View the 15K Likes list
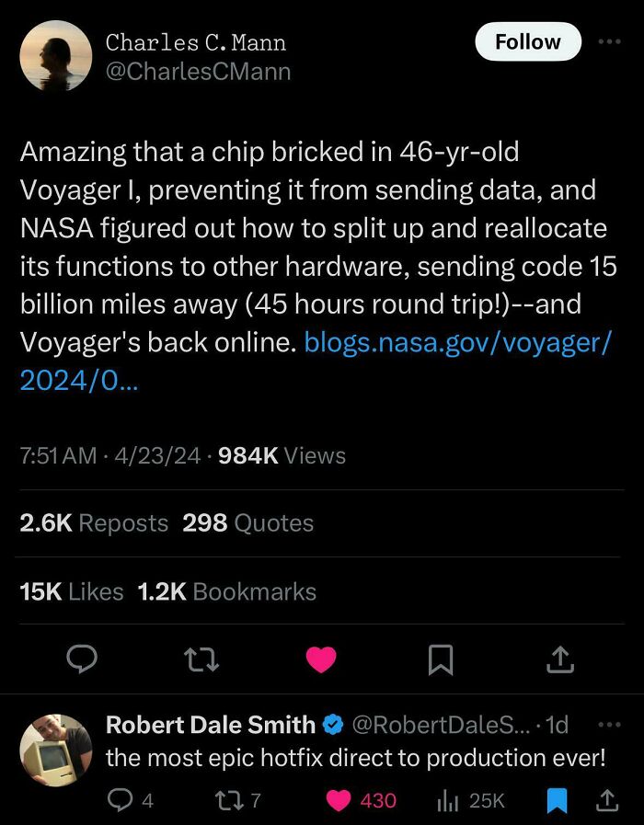This screenshot has width=644, height=825. point(72,591)
